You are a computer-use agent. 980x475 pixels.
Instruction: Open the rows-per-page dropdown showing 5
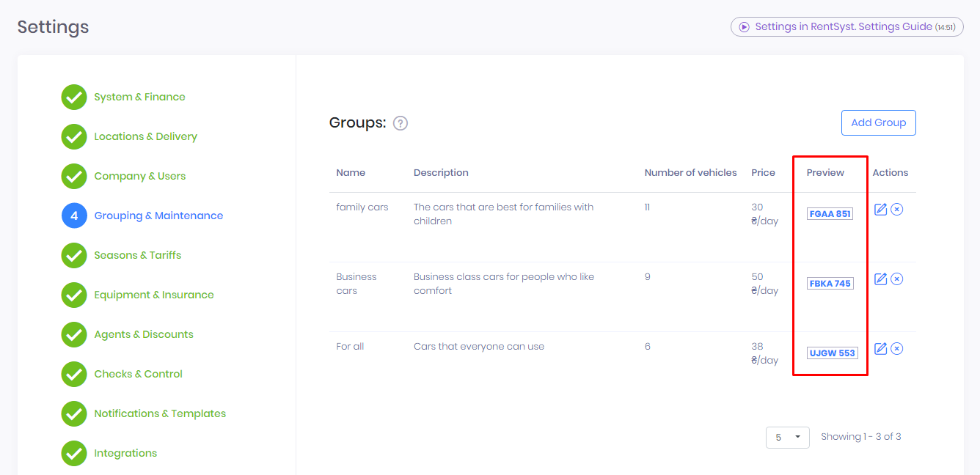(x=787, y=438)
